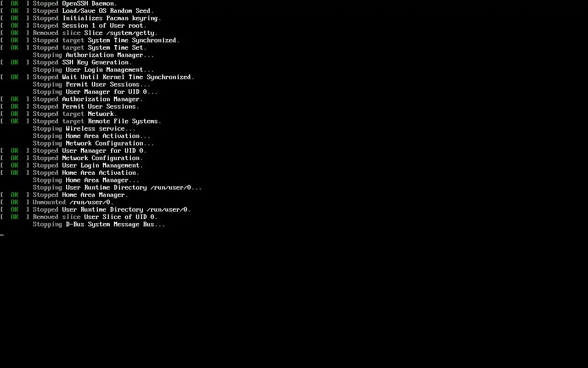Screen dimensions: 588x368
Task: Click 'Stopped target System Time Set' line
Action: (73, 48)
